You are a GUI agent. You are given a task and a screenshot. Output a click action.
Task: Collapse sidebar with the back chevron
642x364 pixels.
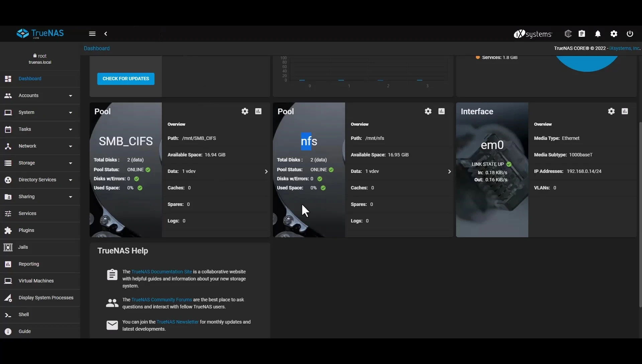[x=106, y=34]
